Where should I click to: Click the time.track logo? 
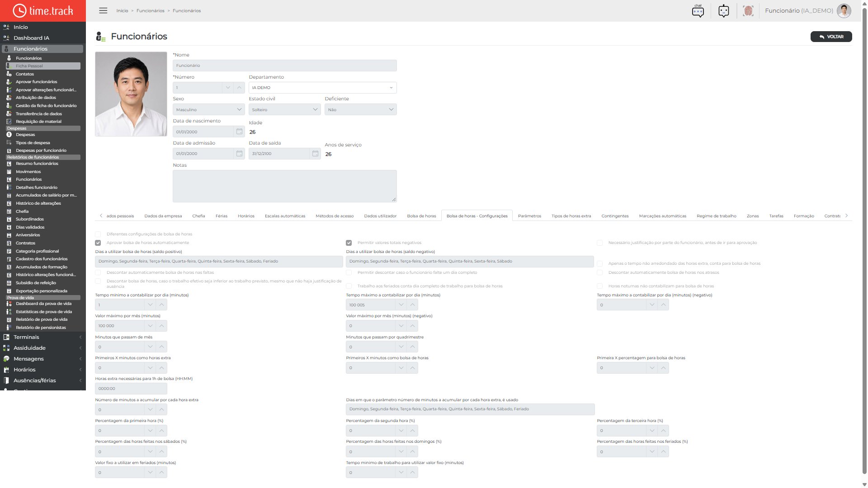[x=43, y=10]
